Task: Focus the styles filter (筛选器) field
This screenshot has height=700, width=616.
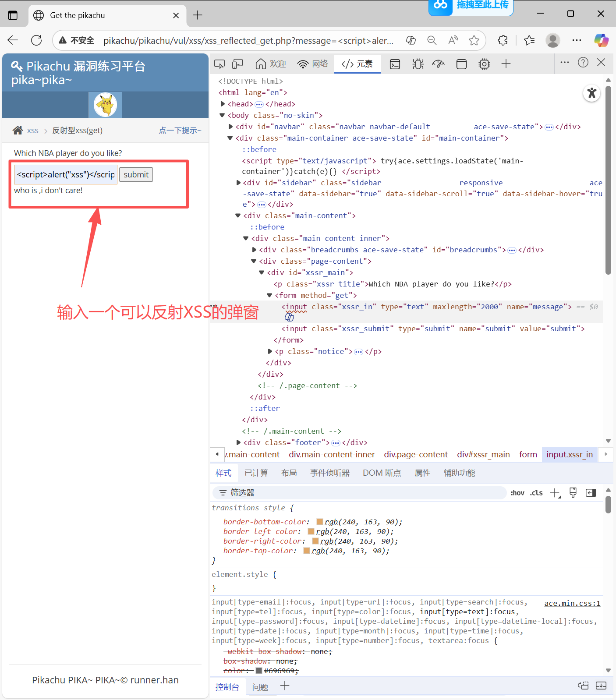Action: 359,493
